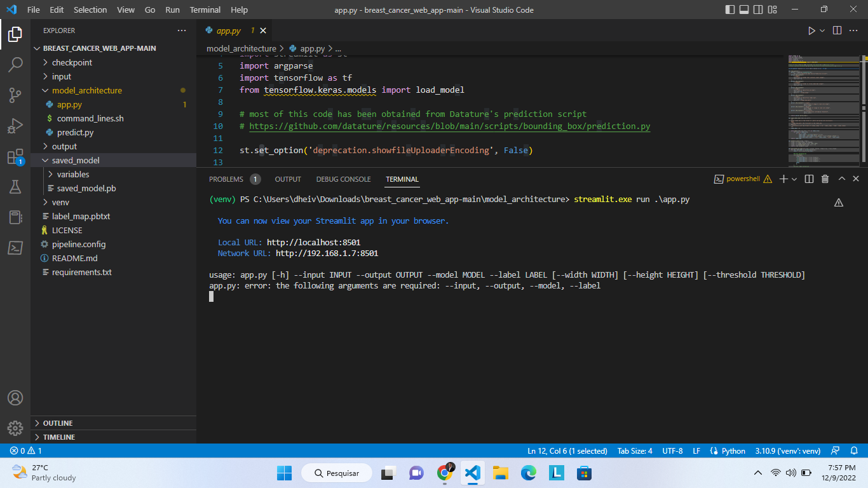Image resolution: width=868 pixels, height=488 pixels.
Task: Click the Pesquisar search box in the taskbar
Action: tap(336, 473)
